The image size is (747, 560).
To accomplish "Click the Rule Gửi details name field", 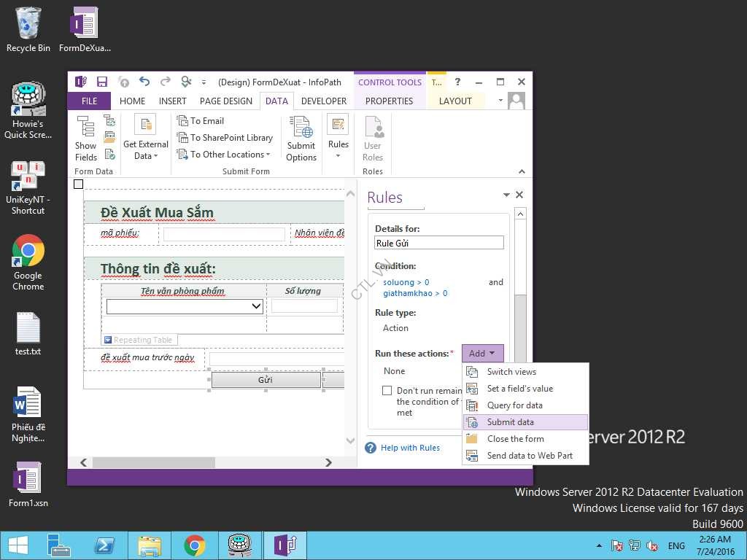I will point(439,244).
